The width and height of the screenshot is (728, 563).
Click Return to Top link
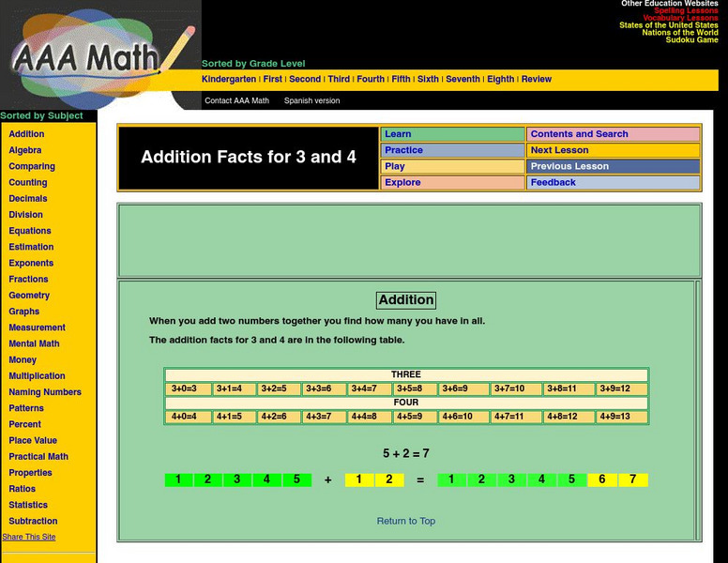pos(406,521)
